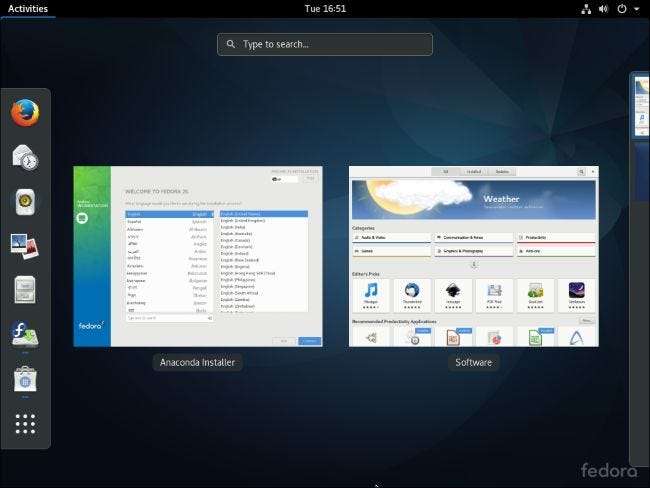The image size is (650, 488).
Task: Focus the Type to search field
Action: click(x=325, y=44)
